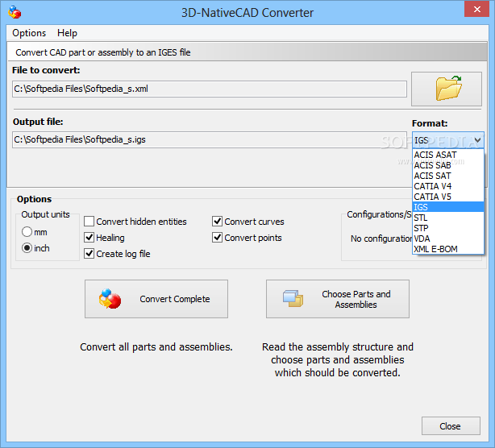Select XML E-BOM output format
The height and width of the screenshot is (448, 495).
[448, 249]
